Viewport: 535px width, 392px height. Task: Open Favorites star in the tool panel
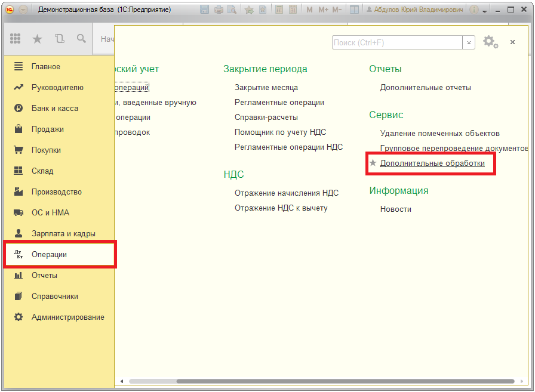tap(37, 39)
